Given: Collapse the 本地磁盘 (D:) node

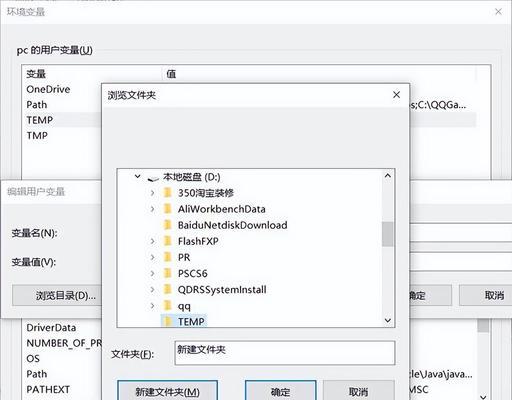Looking at the screenshot, I should pos(137,176).
